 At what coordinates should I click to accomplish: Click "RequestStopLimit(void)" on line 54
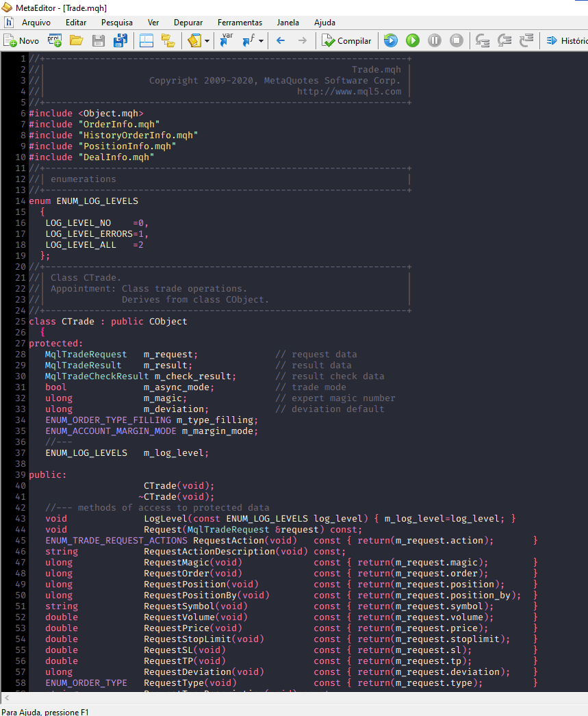click(204, 639)
